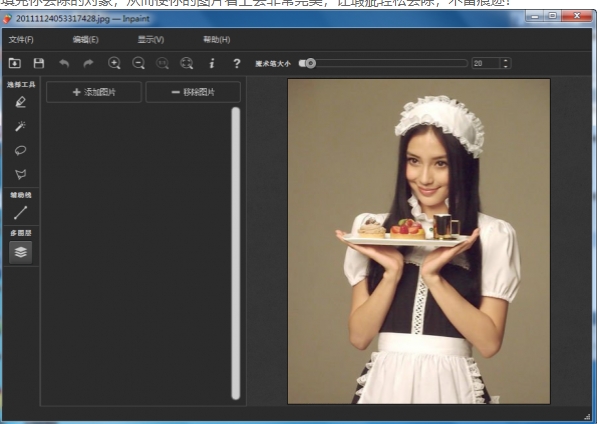Click on the photo in the canvas
The height and width of the screenshot is (424, 597).
[419, 241]
